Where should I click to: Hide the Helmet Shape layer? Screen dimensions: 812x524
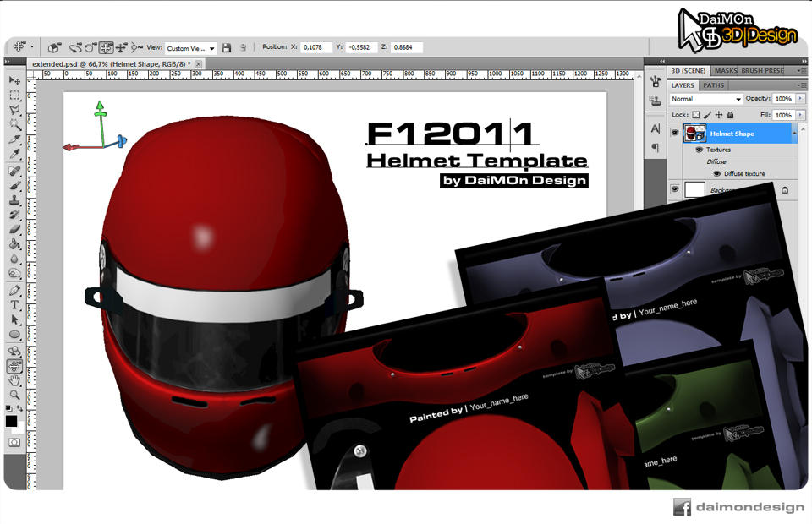click(x=675, y=133)
